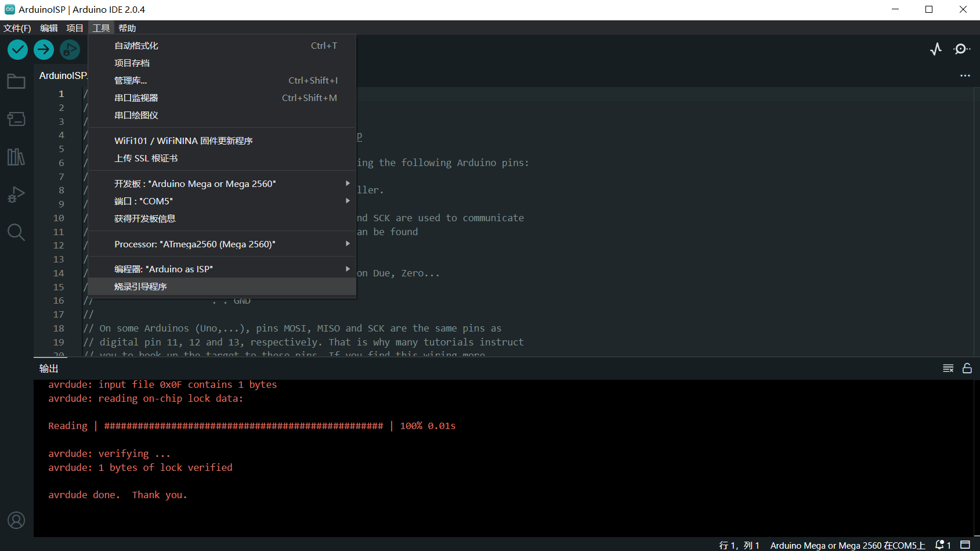Click the Reading progress bar output line
This screenshot has width=980, height=551.
pos(252,426)
